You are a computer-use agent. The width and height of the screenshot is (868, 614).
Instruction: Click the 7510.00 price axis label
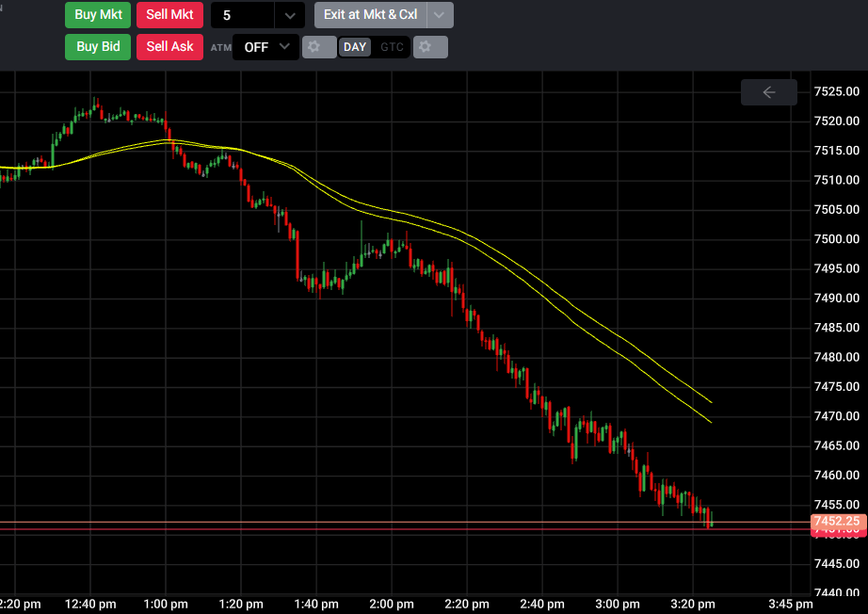[x=837, y=180]
